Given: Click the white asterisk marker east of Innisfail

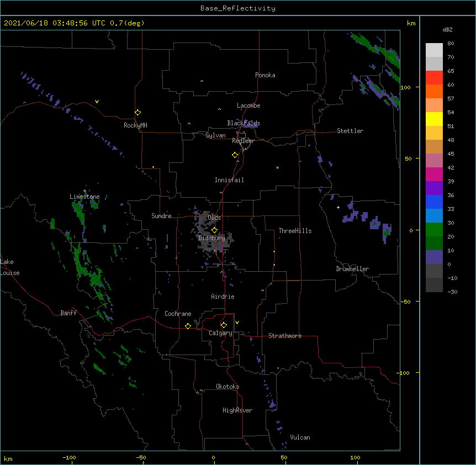Looking at the screenshot, I should point(277,167).
